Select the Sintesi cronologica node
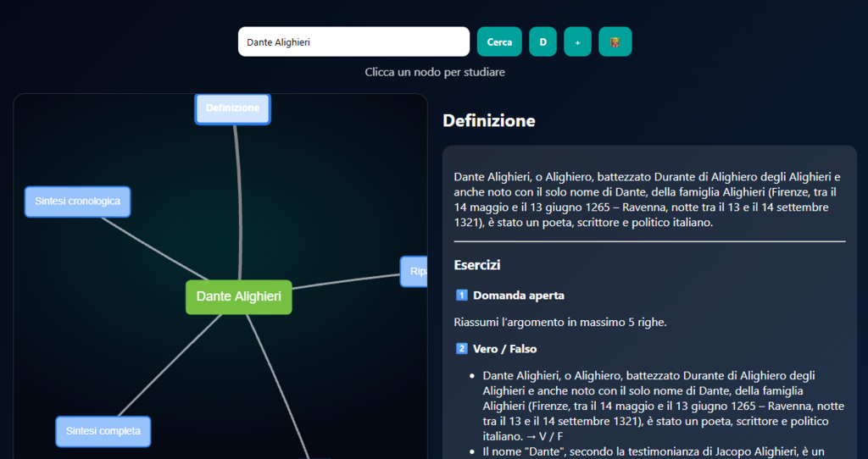 pos(77,202)
